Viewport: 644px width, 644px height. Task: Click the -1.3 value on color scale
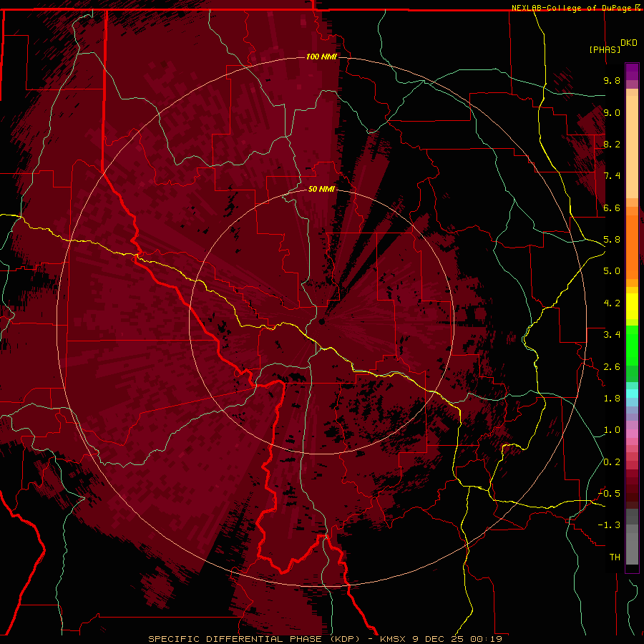609,525
